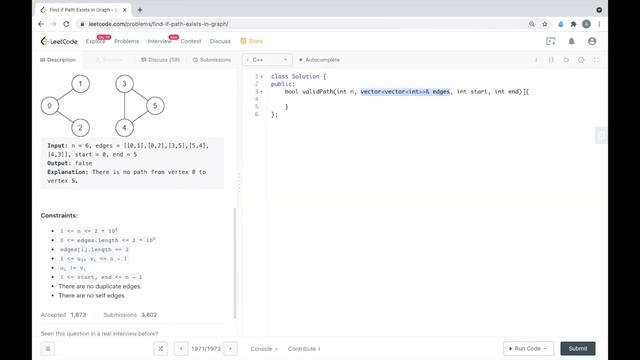The image size is (640, 360).
Task: Open the Store link
Action: coord(252,41)
